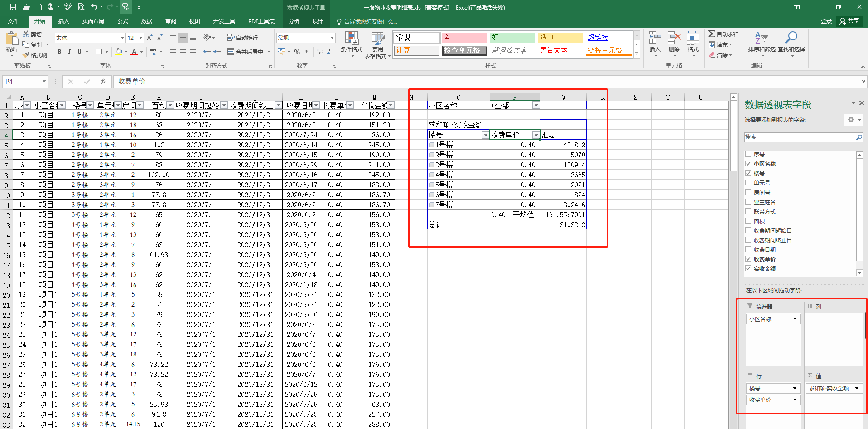Open Conditional Formatting icon in ribbon
The image size is (868, 429).
tap(351, 39)
